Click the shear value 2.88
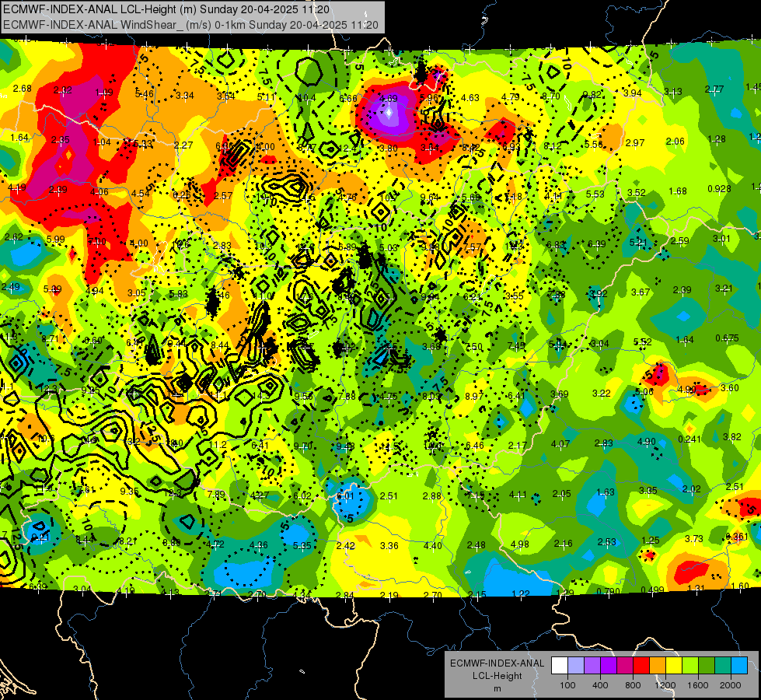761x700 pixels. (432, 496)
